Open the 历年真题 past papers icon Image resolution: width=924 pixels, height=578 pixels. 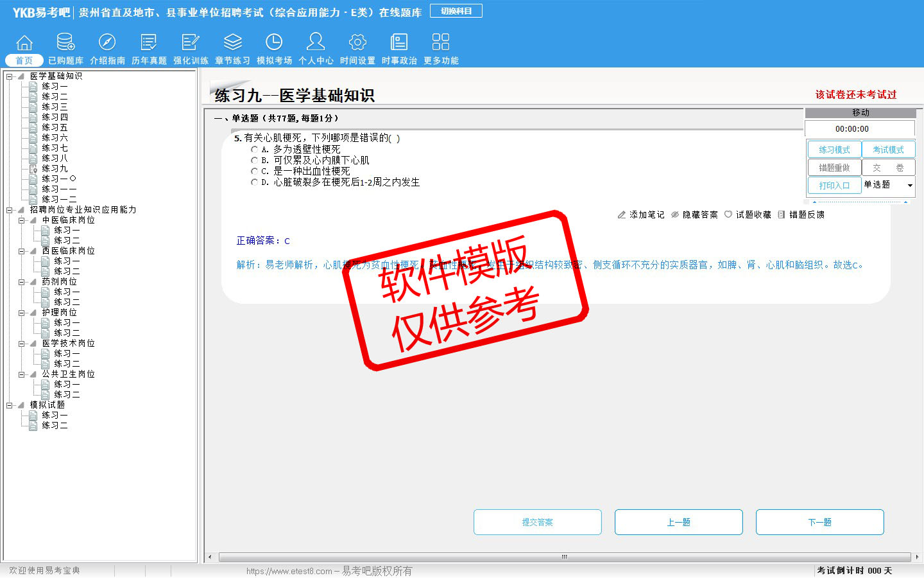coord(149,43)
